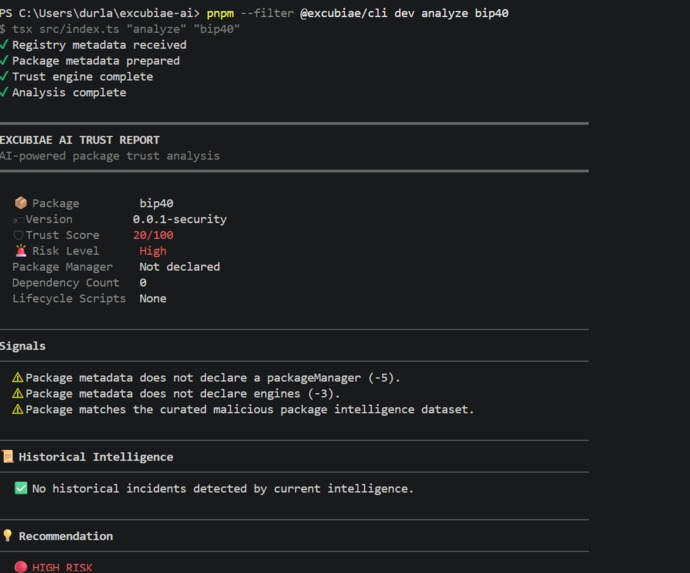Screen dimensions: 690x573
Task: Click the dependency count value '0'
Action: [x=143, y=283]
